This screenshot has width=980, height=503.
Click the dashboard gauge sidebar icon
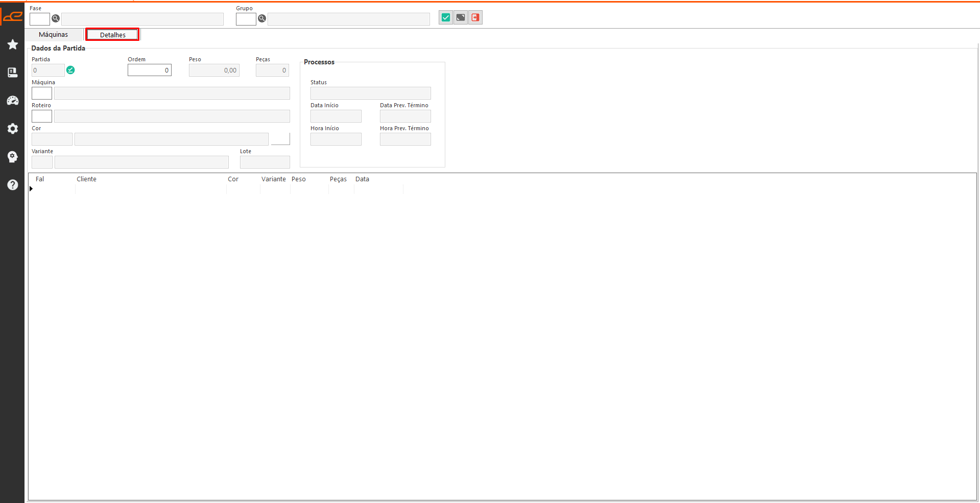coord(13,101)
